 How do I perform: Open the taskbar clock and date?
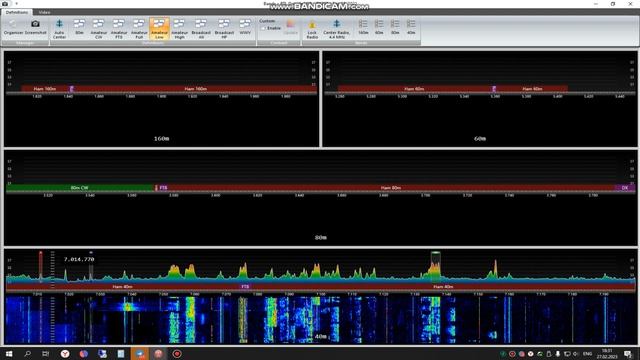point(607,353)
